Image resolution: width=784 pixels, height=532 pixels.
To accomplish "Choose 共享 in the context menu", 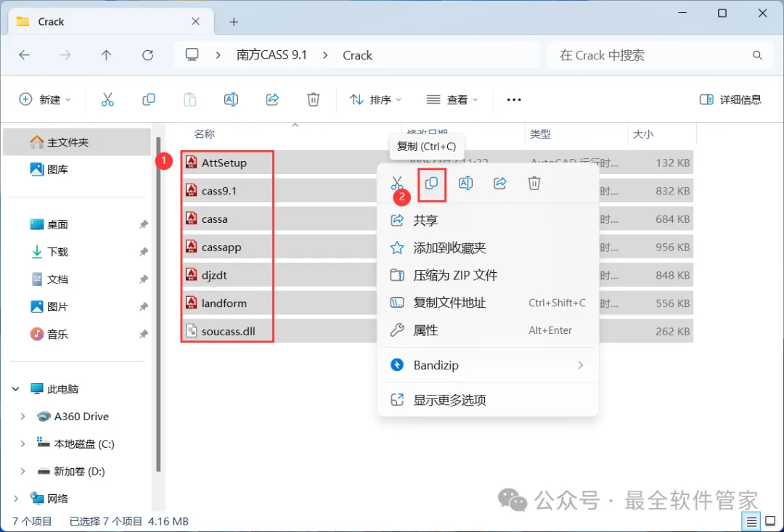I will [488, 220].
